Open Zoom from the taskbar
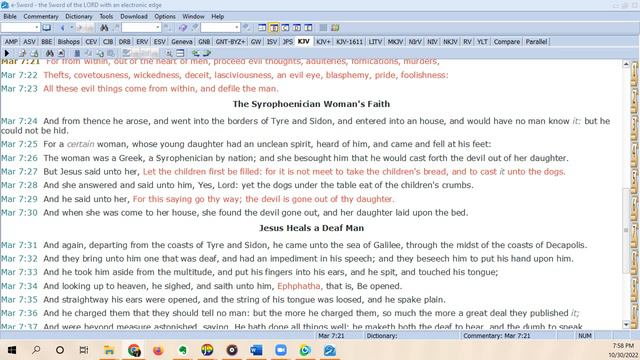640x360 pixels. [281, 350]
